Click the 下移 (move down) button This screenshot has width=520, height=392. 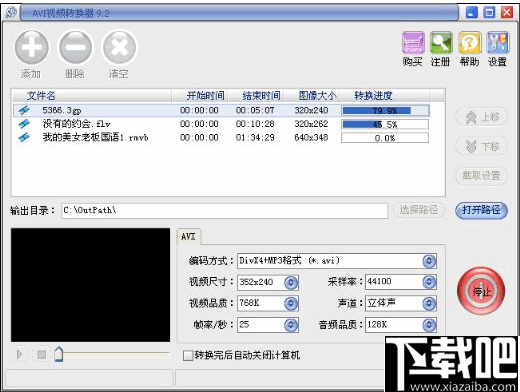pyautogui.click(x=482, y=146)
